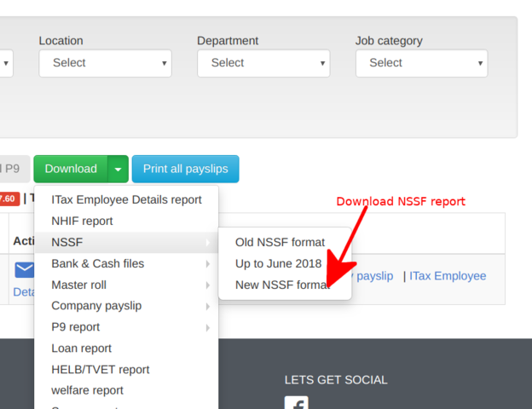Screen dimensions: 532x409
Task: Expand Company payslip submenu
Action: [126, 306]
